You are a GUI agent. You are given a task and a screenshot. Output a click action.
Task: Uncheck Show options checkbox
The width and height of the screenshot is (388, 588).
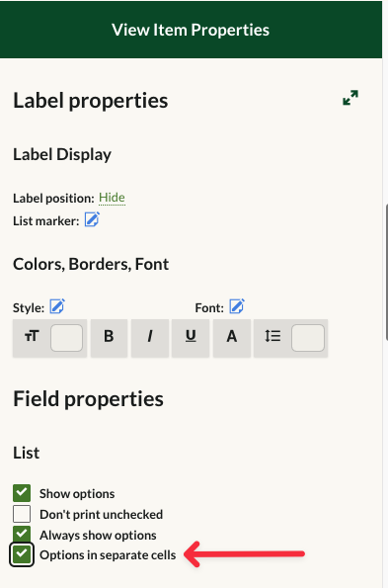coord(22,493)
